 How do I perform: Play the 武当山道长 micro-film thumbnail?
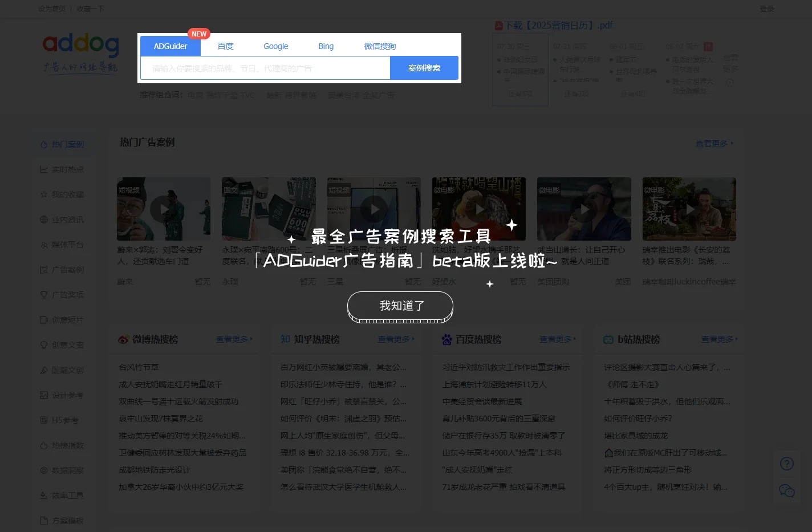[584, 209]
